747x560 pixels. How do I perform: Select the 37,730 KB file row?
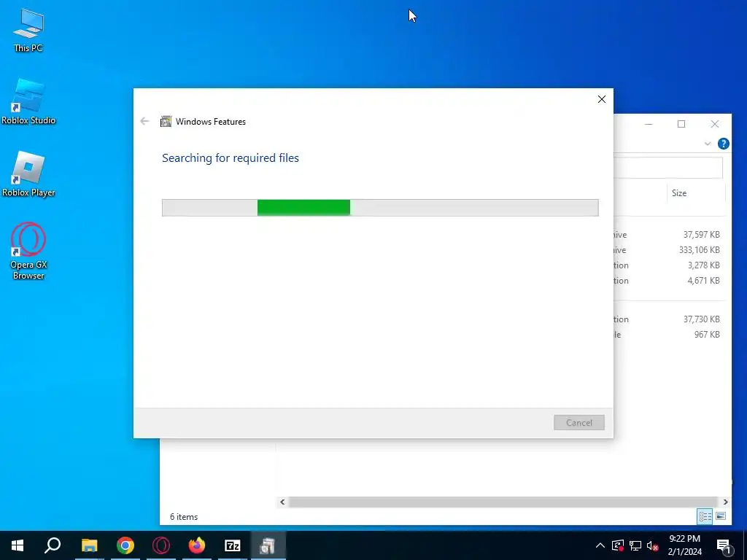pyautogui.click(x=669, y=319)
